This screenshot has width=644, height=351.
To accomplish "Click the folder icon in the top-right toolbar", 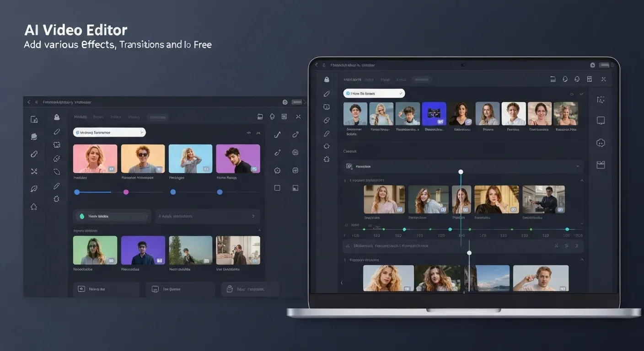I will point(260,117).
